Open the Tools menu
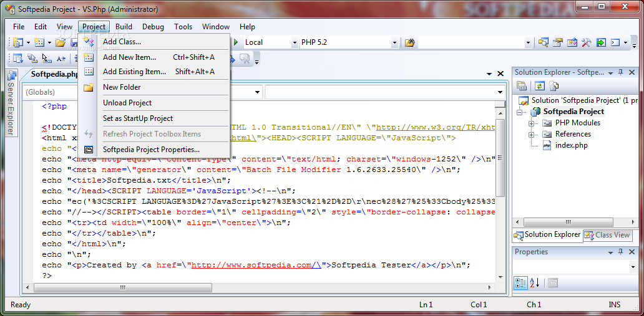Viewport: 644px width, 316px height. 183,27
